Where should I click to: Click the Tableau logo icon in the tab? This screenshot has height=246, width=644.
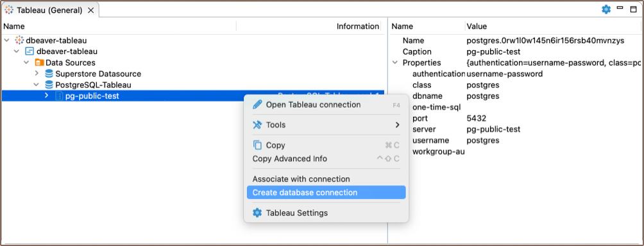tap(8, 10)
